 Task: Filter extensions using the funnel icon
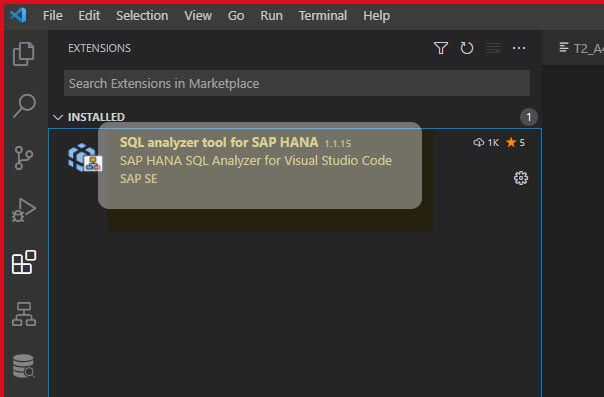pyautogui.click(x=441, y=48)
